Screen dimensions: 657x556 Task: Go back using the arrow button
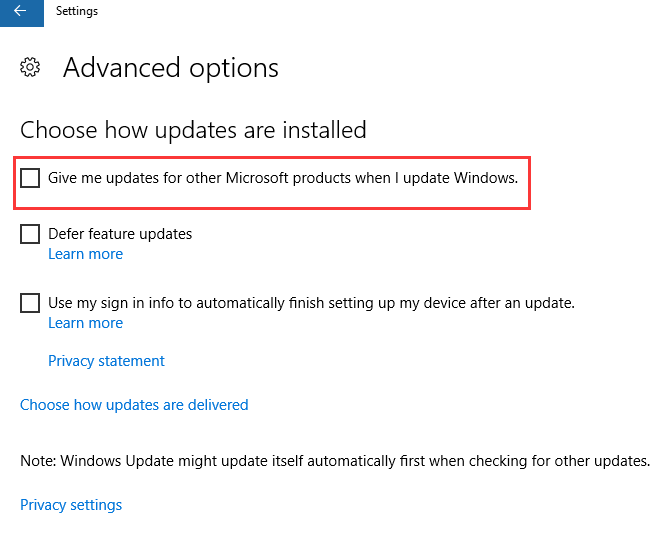click(21, 12)
